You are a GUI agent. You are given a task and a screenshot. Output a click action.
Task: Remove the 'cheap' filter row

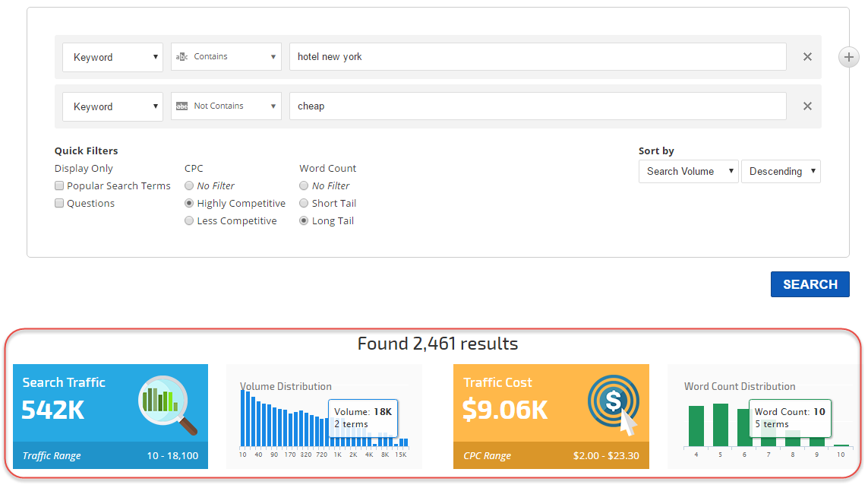807,106
